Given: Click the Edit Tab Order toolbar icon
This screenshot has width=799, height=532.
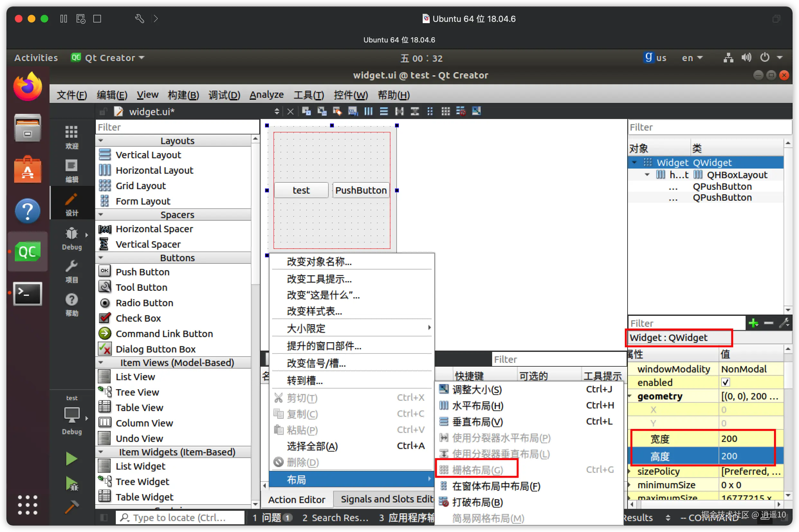Looking at the screenshot, I should click(353, 111).
